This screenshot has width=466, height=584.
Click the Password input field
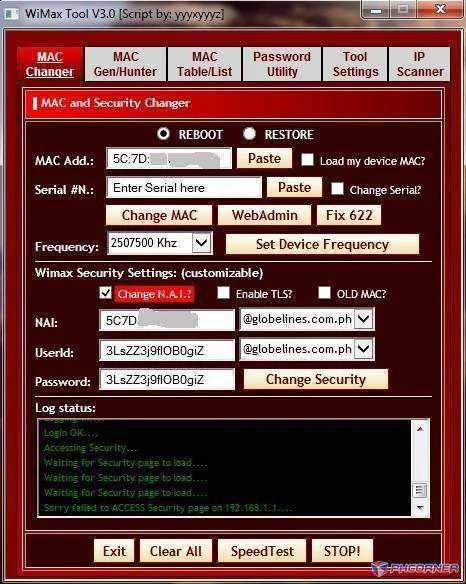click(167, 380)
